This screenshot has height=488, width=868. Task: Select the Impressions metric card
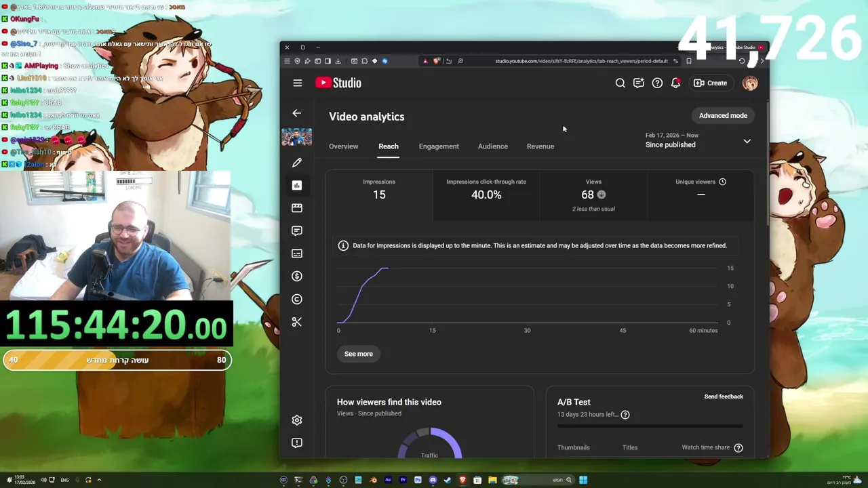tap(379, 195)
